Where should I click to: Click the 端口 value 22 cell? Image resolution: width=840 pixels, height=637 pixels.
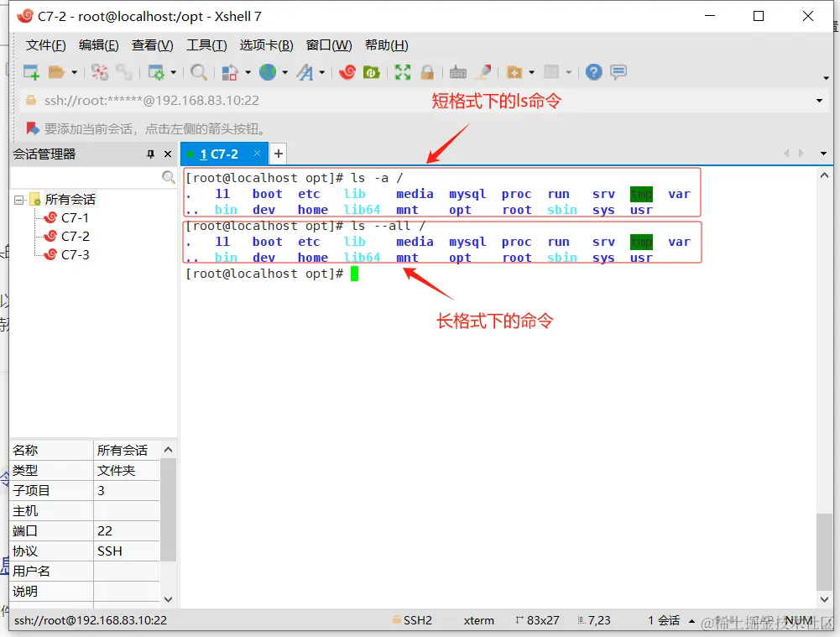coord(127,531)
